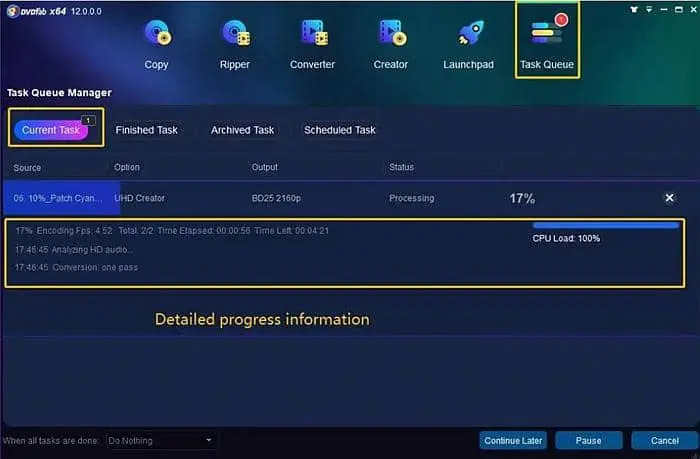Click the Status column header
This screenshot has width=700, height=459.
[x=401, y=167]
